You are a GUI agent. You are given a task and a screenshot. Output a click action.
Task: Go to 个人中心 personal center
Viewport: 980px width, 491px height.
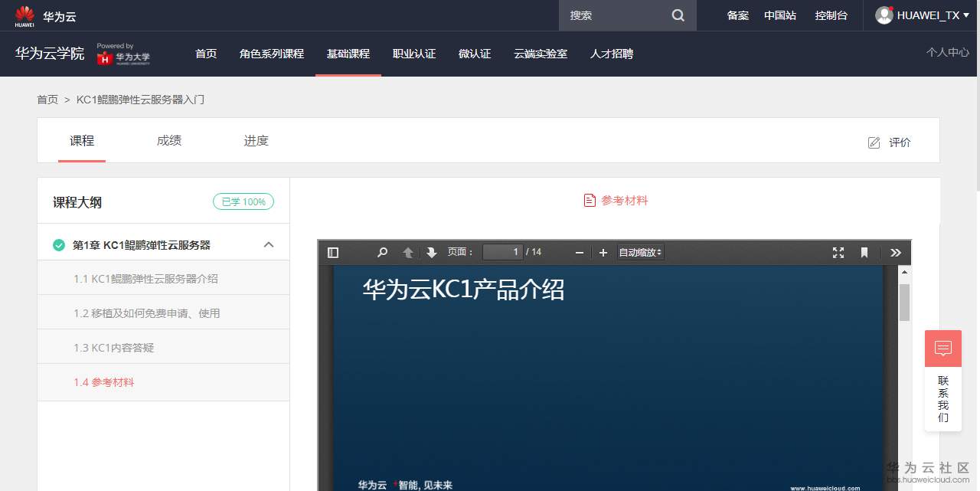pos(948,53)
